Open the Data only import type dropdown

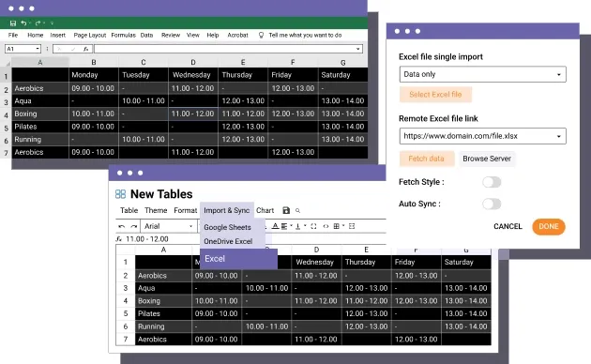click(x=483, y=74)
